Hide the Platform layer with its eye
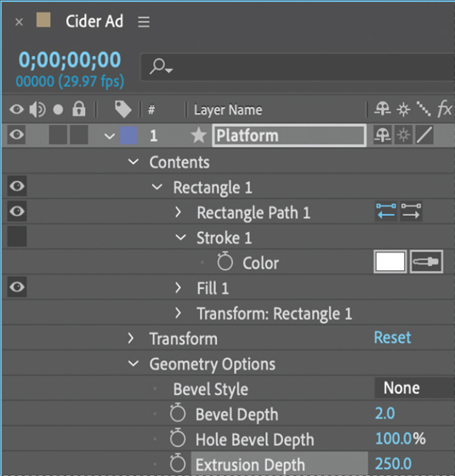Viewport: 455px width, 476px height. 17,134
